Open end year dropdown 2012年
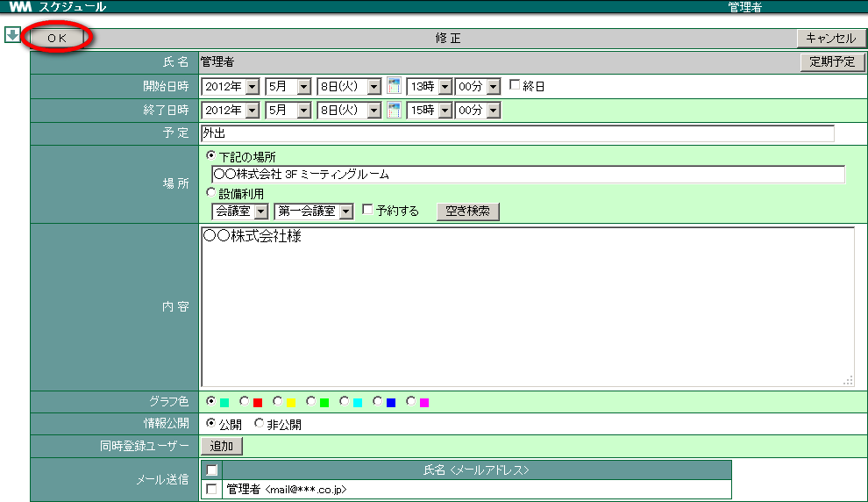The height and width of the screenshot is (502, 868). [x=231, y=111]
